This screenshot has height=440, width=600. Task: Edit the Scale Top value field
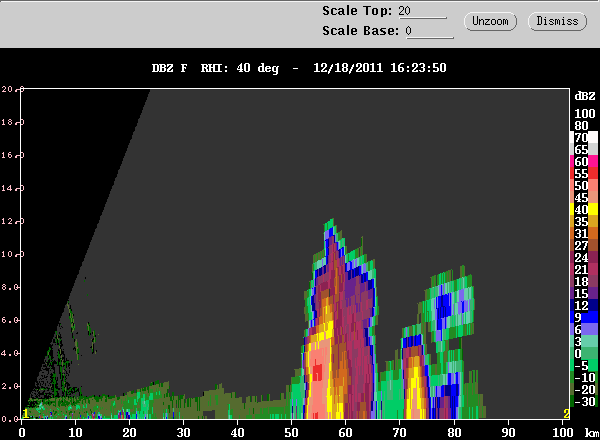422,11
